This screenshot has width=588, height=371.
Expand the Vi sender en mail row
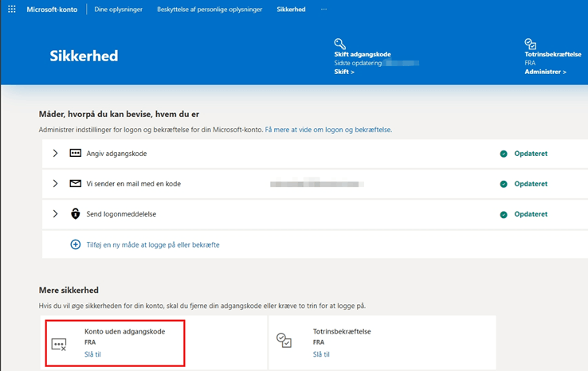point(55,183)
